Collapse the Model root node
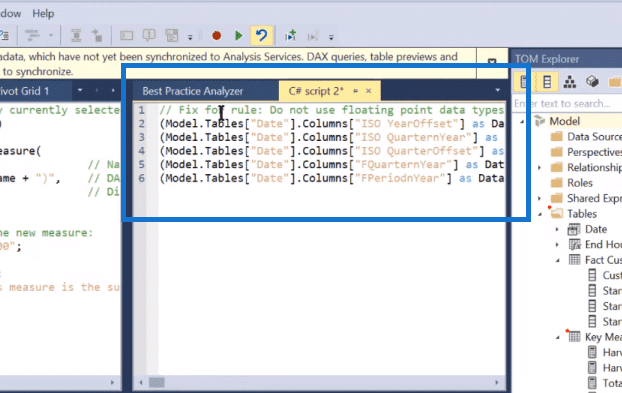Image resolution: width=622 pixels, height=393 pixels. click(x=522, y=121)
